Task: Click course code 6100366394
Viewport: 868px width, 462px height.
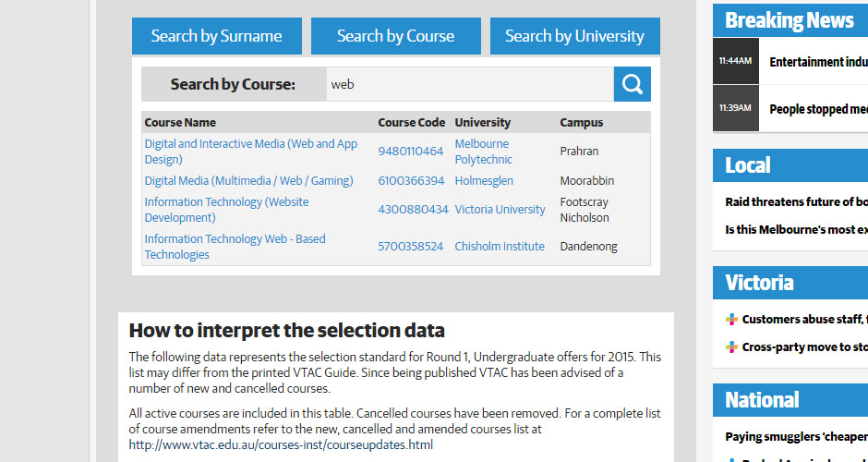Action: (410, 181)
